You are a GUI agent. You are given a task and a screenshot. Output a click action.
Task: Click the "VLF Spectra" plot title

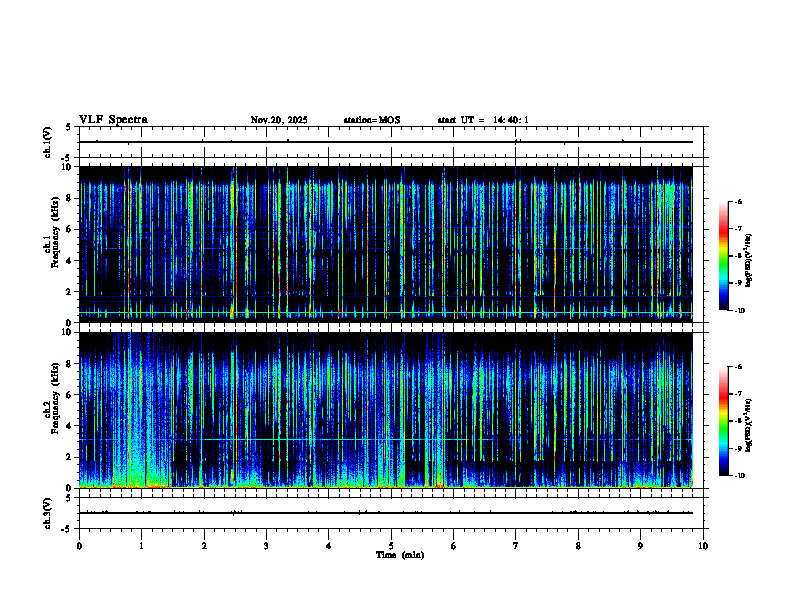point(113,120)
